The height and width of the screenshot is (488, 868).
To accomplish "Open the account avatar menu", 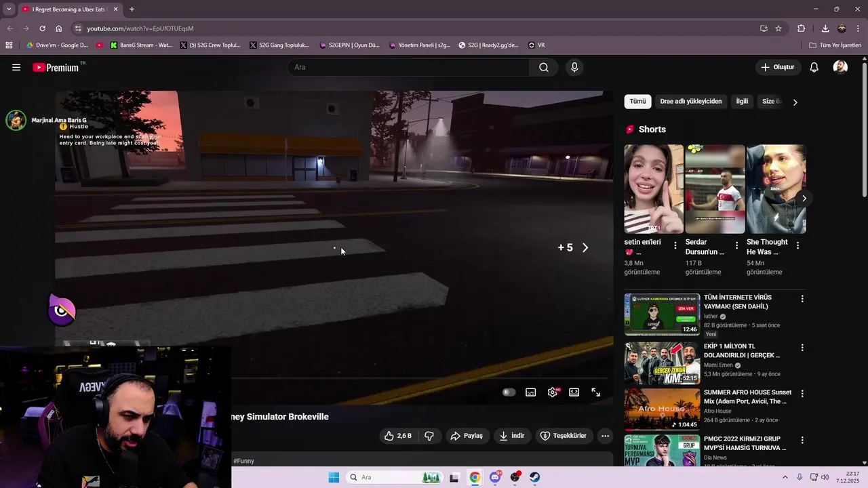I will click(x=840, y=67).
